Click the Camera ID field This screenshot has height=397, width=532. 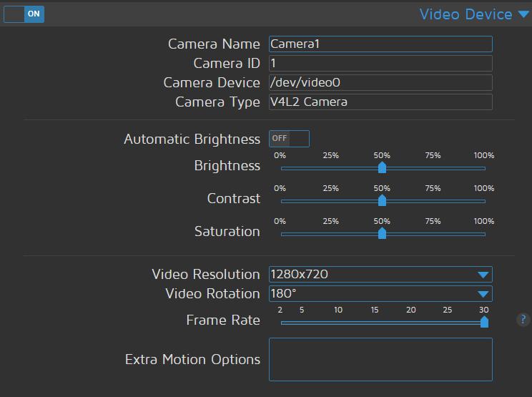[380, 64]
